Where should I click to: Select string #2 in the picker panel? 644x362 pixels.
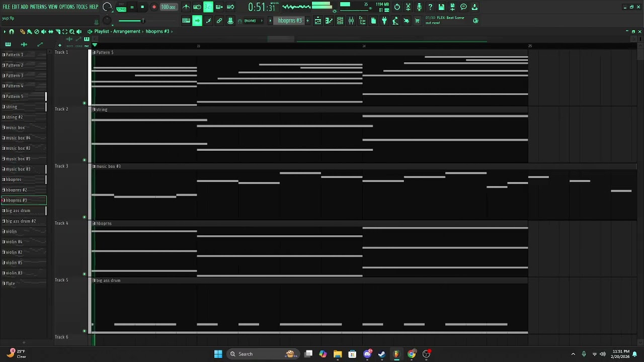(24, 117)
